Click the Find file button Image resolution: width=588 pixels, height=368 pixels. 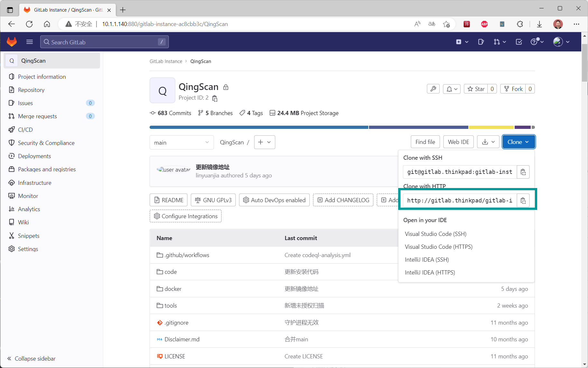[425, 142]
